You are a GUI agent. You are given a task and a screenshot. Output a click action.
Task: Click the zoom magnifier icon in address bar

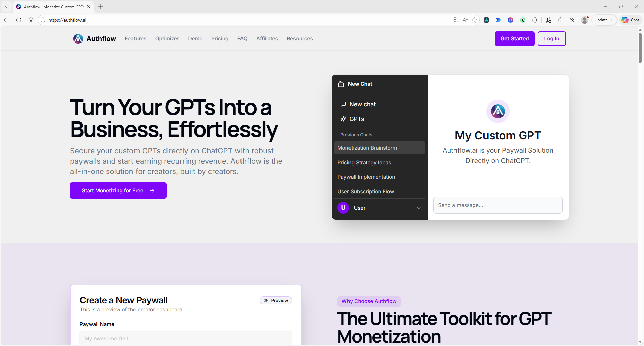[455, 20]
